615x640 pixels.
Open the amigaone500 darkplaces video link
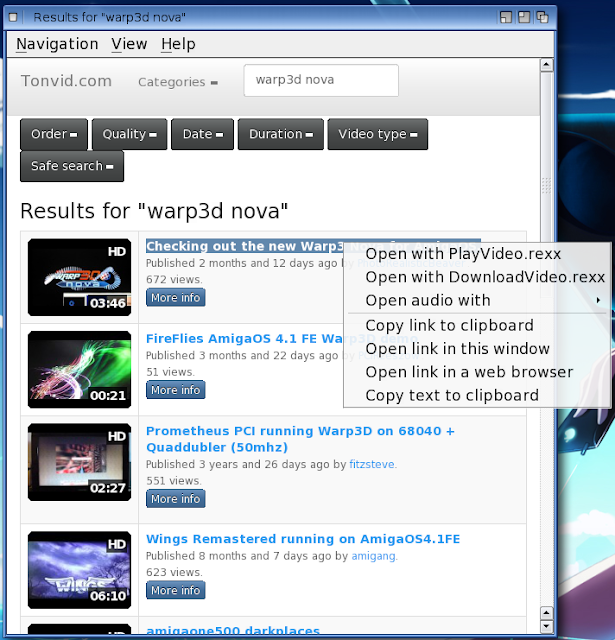click(233, 631)
